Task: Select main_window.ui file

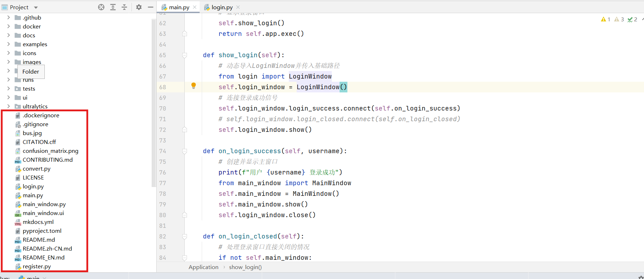Action: (43, 213)
